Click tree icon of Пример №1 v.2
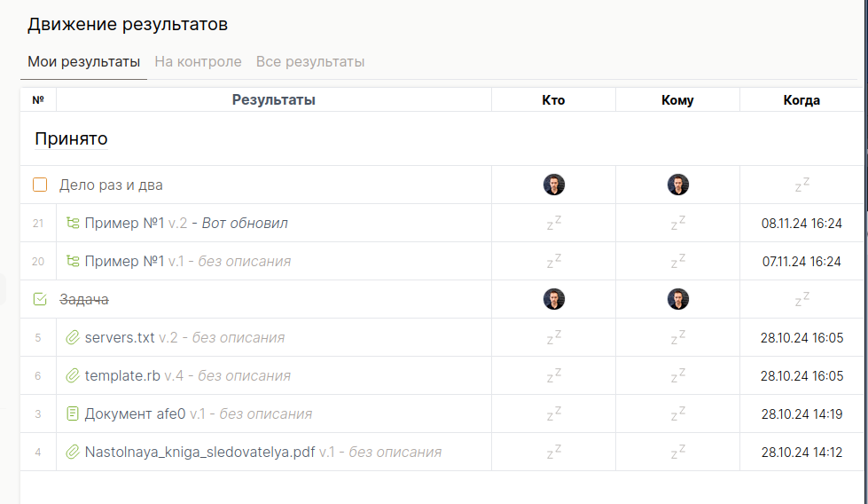This screenshot has width=868, height=504. coord(73,223)
